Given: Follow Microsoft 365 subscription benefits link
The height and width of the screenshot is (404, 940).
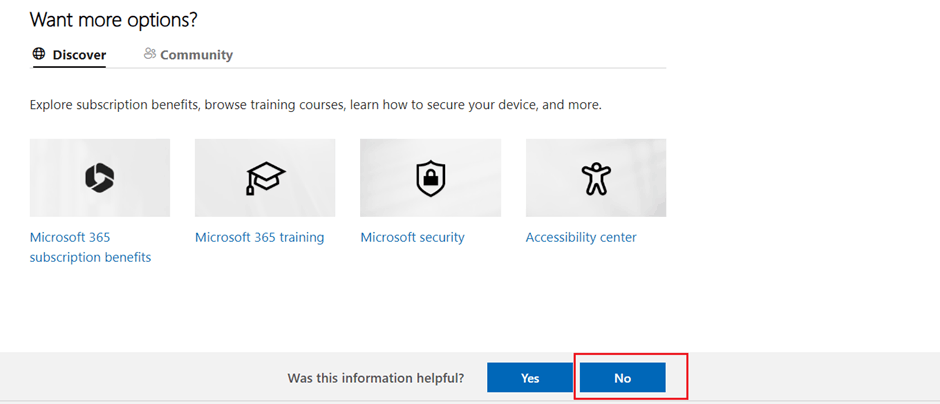Looking at the screenshot, I should click(x=90, y=248).
